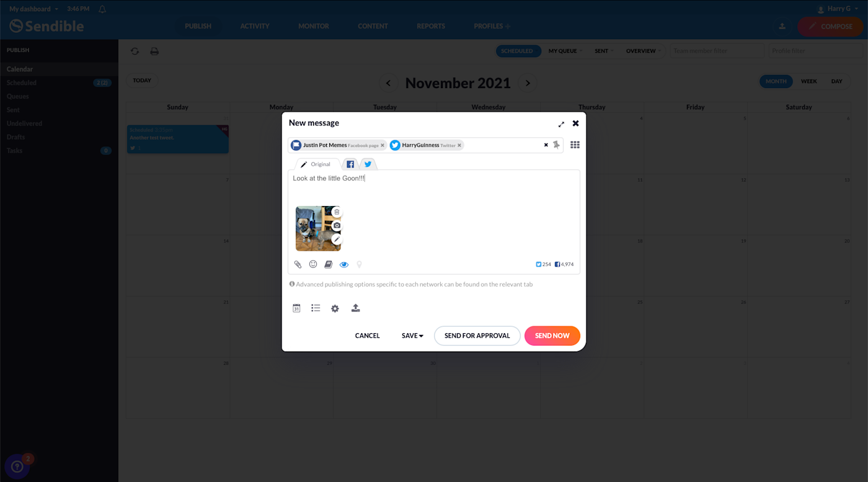Edit the attached image with pencil icon
This screenshot has height=482, width=868.
pos(337,239)
